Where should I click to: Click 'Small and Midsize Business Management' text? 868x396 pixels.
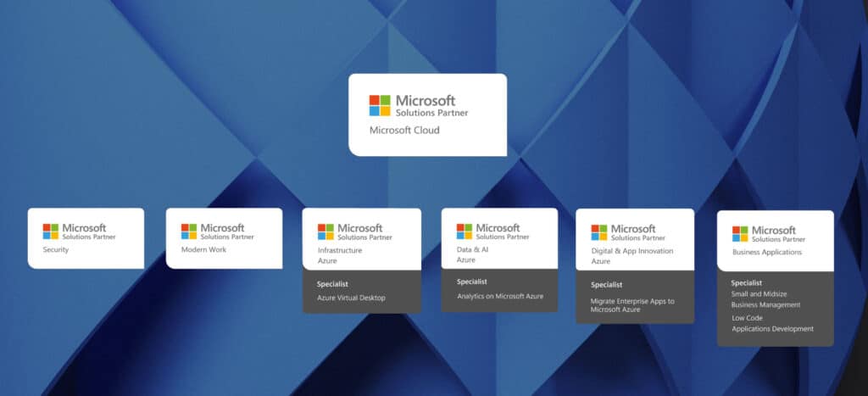pyautogui.click(x=765, y=299)
